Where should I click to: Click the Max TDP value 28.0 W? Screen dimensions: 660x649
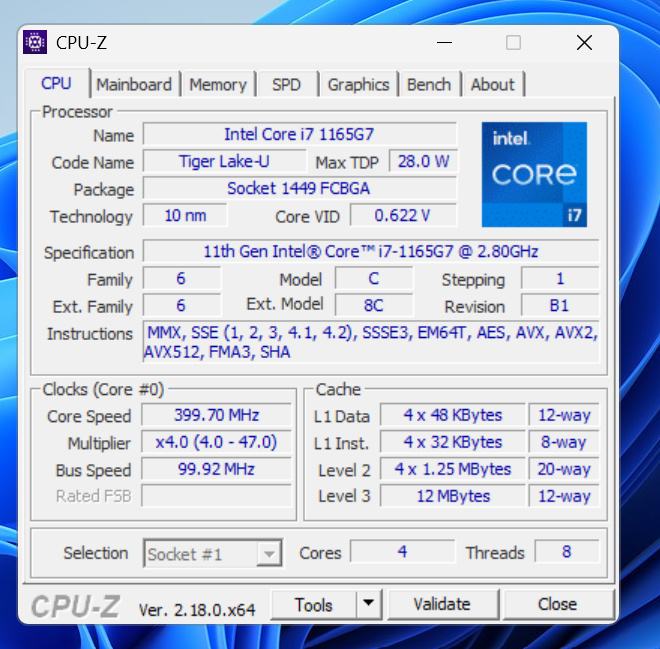click(x=423, y=161)
